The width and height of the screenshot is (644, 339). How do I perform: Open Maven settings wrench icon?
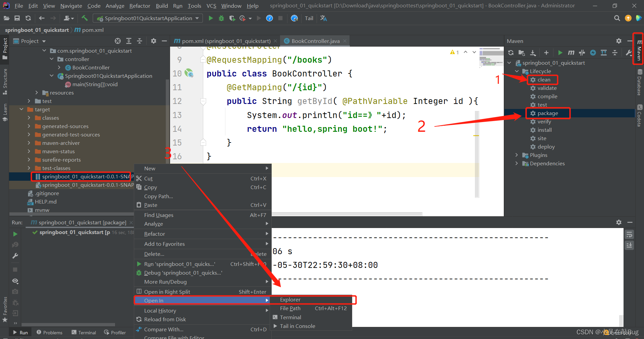(629, 53)
